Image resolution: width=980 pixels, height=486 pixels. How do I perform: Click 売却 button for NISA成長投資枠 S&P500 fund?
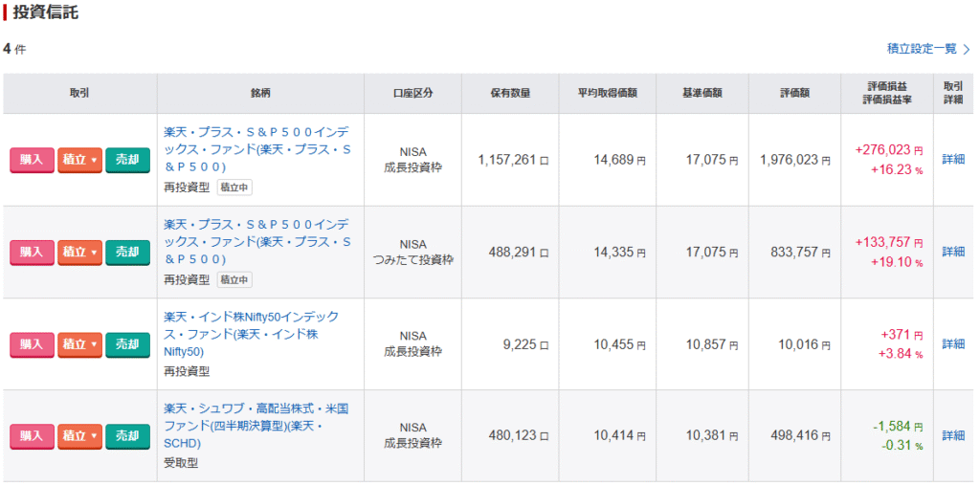click(x=127, y=160)
